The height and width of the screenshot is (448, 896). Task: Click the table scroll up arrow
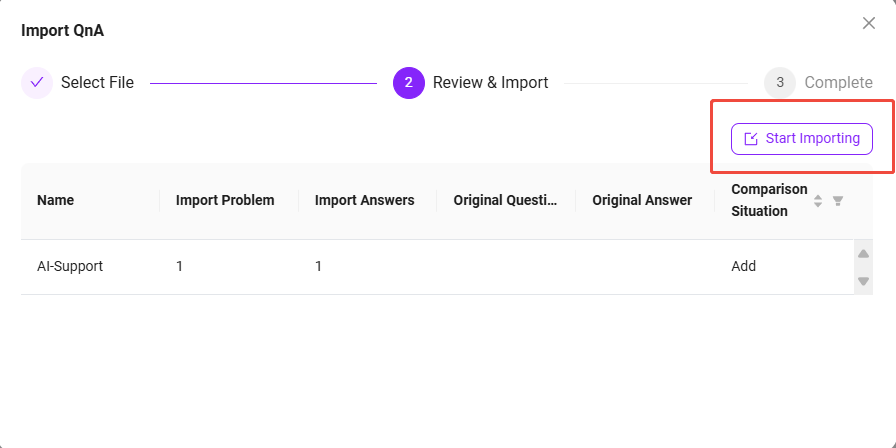pos(864,254)
